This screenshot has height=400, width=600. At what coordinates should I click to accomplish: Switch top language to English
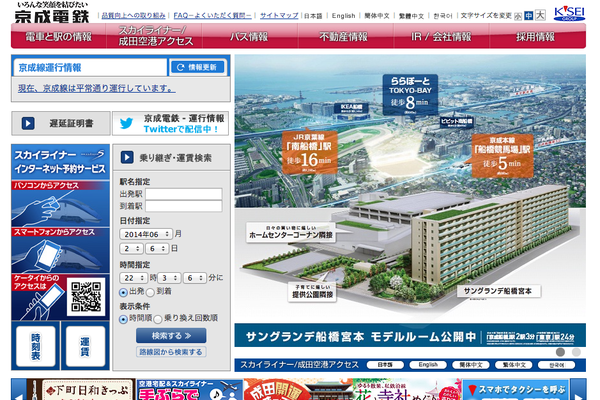pos(343,16)
